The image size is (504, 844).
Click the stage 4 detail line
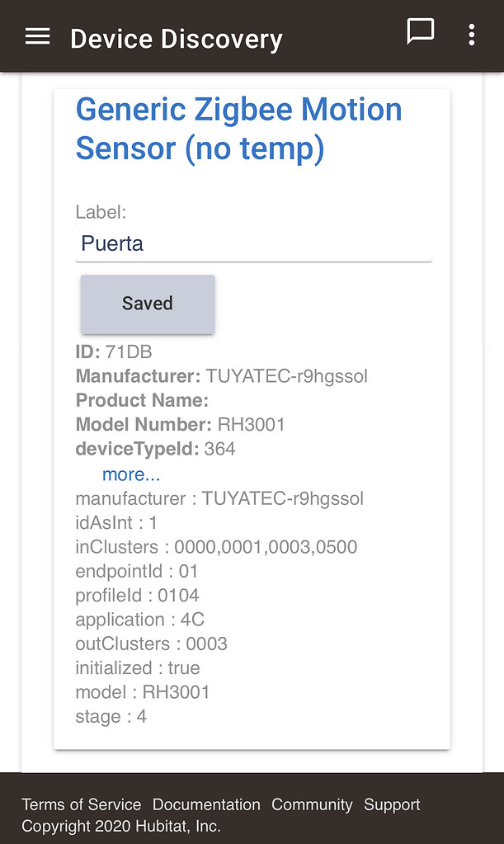click(111, 717)
